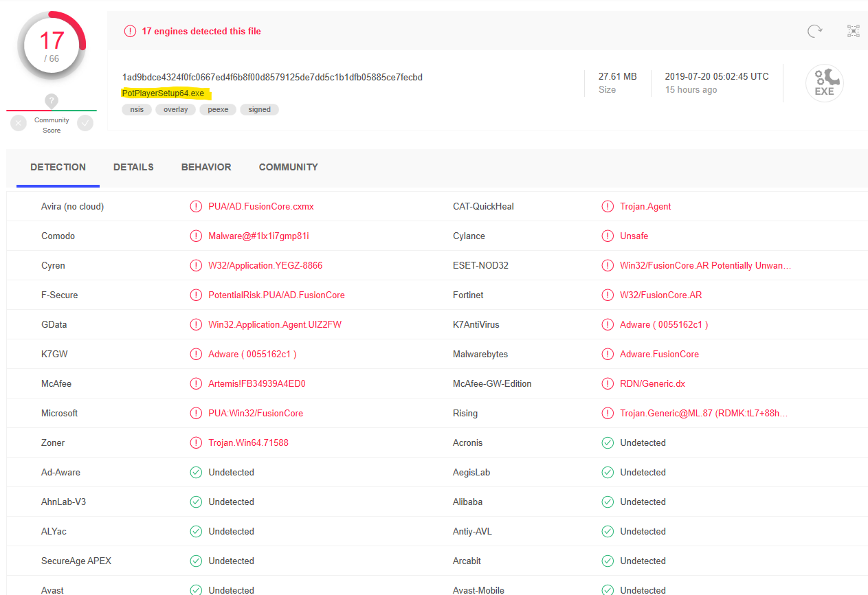This screenshot has height=595, width=868.
Task: Vote harmless with community check icon
Action: 85,123
